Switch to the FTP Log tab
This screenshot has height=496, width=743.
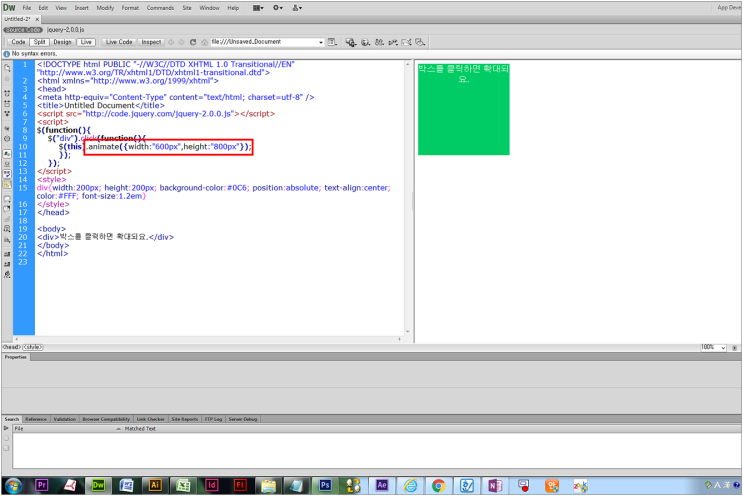(213, 419)
